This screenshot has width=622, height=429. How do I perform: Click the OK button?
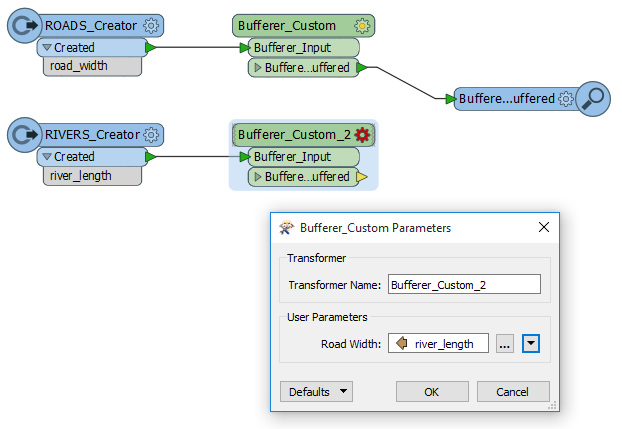point(432,392)
